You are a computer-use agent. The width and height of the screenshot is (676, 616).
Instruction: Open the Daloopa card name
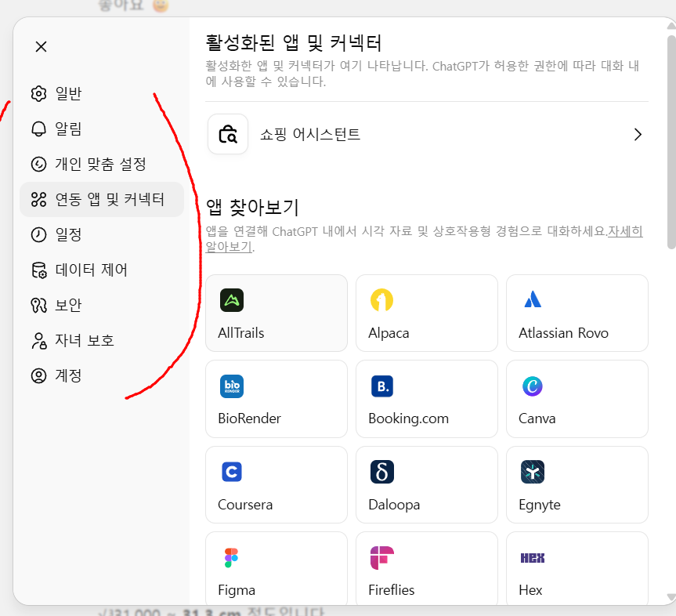(393, 505)
